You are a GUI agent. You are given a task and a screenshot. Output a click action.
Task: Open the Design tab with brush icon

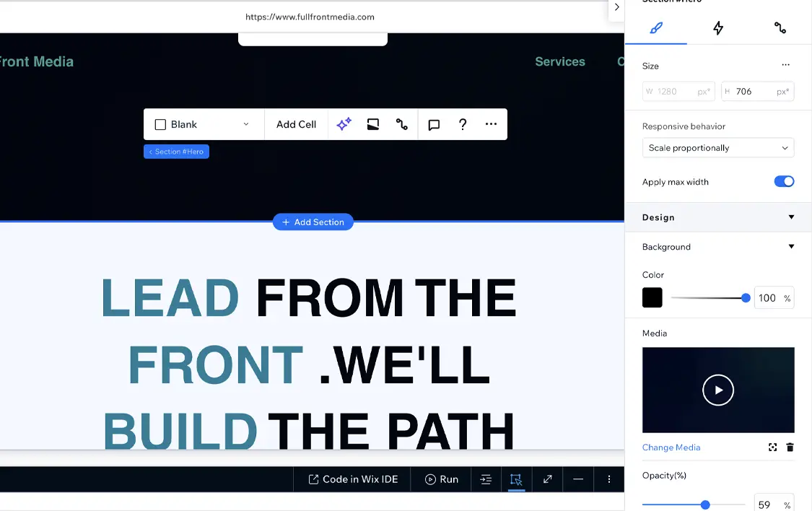tap(655, 28)
